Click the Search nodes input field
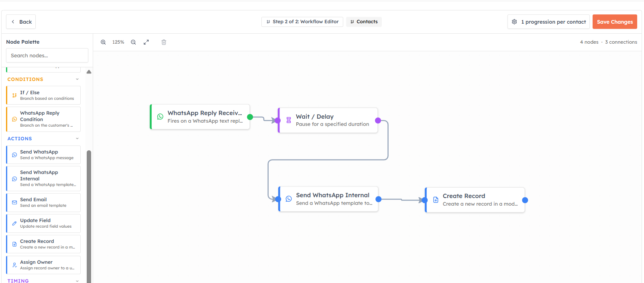Image resolution: width=644 pixels, height=283 pixels. (x=47, y=55)
